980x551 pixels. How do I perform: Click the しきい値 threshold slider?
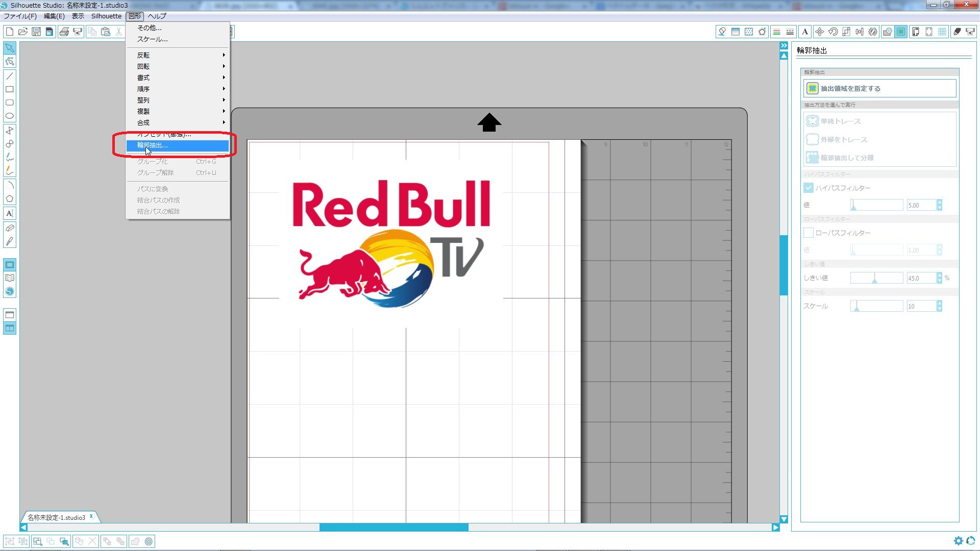click(x=876, y=278)
